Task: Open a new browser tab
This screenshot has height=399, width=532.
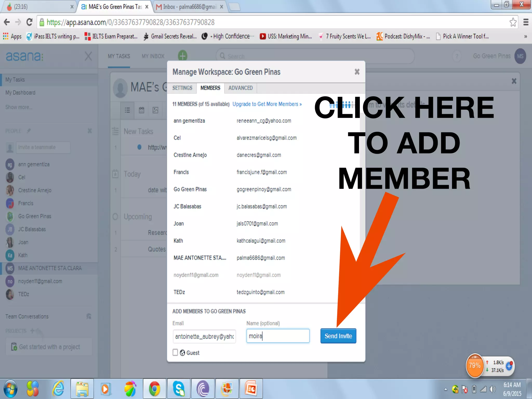Action: [x=235, y=7]
